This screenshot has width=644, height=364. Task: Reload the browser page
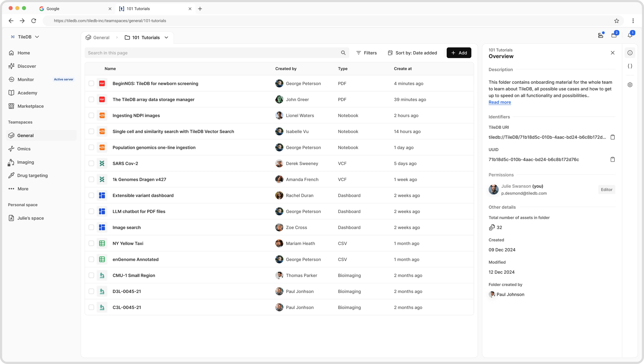pyautogui.click(x=33, y=21)
